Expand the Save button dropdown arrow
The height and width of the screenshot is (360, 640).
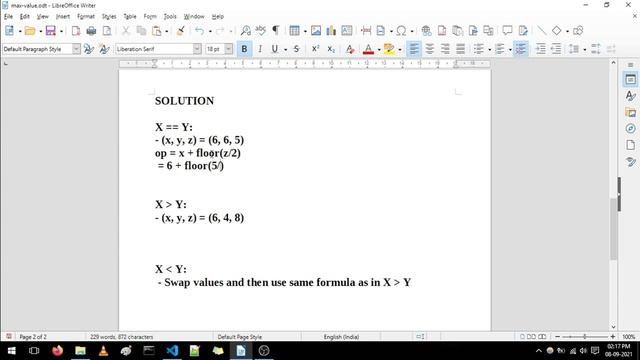[61, 31]
